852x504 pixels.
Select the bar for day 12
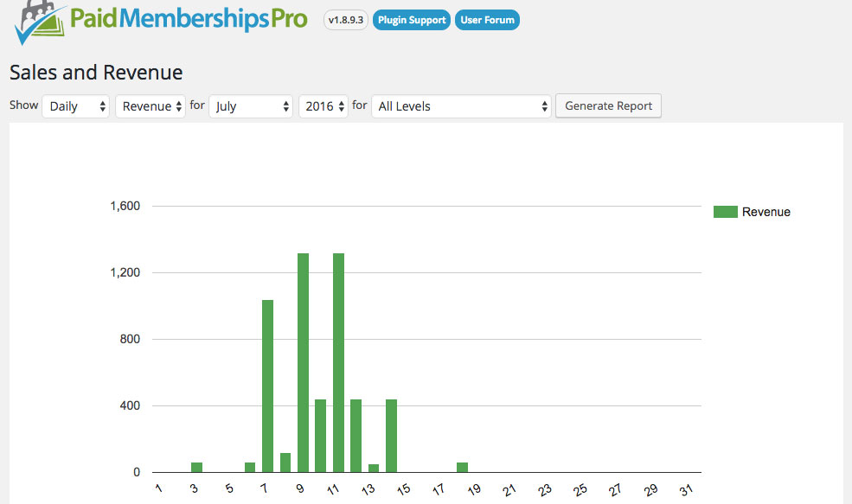click(356, 436)
